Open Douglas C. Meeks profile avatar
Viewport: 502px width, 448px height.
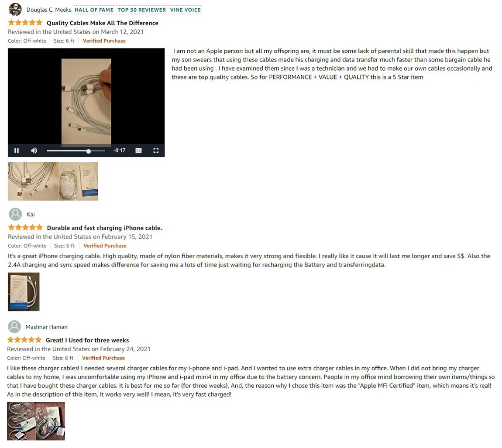[15, 10]
